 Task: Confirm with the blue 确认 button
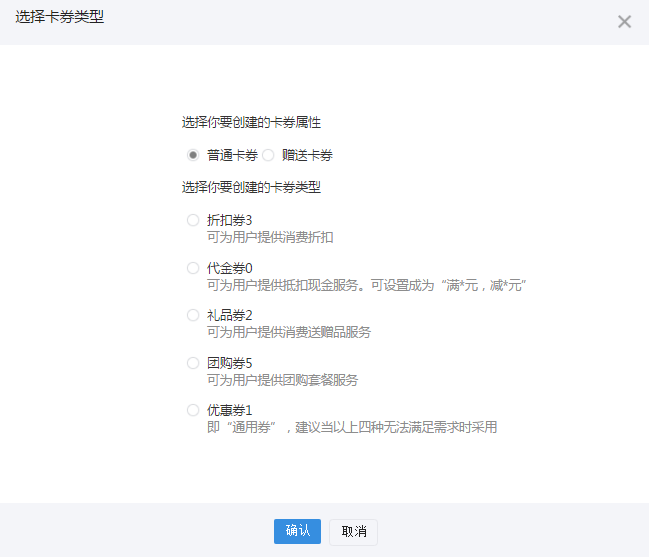pos(297,531)
